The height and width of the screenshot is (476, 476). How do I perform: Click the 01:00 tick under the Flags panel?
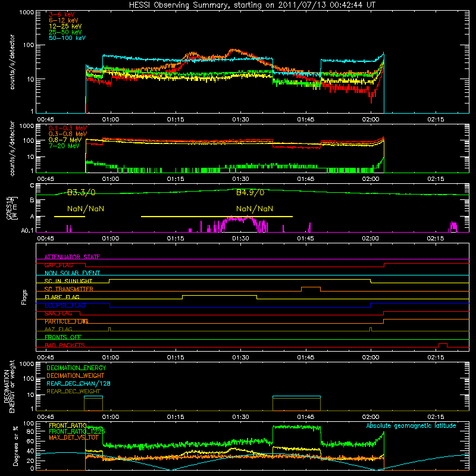click(x=111, y=358)
